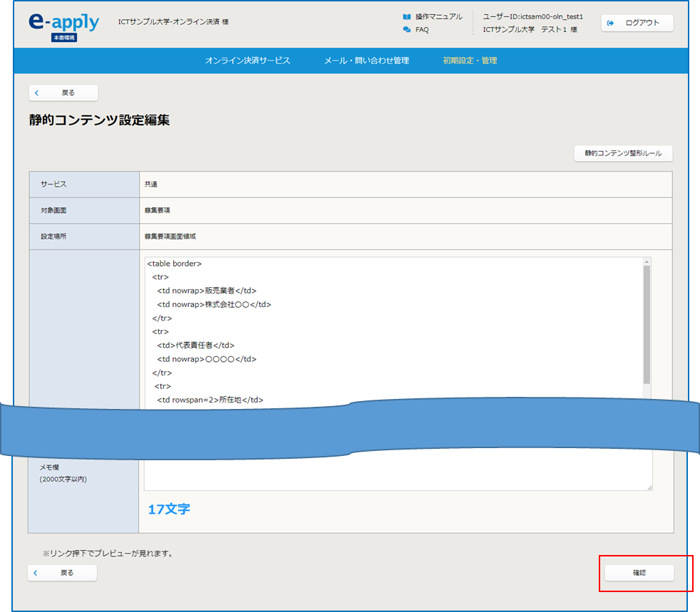The width and height of the screenshot is (700, 612).
Task: Click the <table border> code line
Action: [x=175, y=264]
